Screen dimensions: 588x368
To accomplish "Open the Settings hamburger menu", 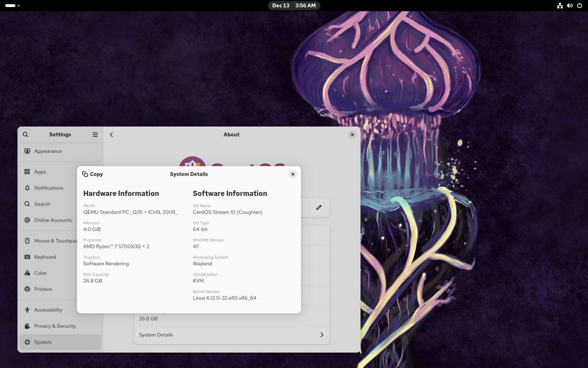I will [x=95, y=134].
